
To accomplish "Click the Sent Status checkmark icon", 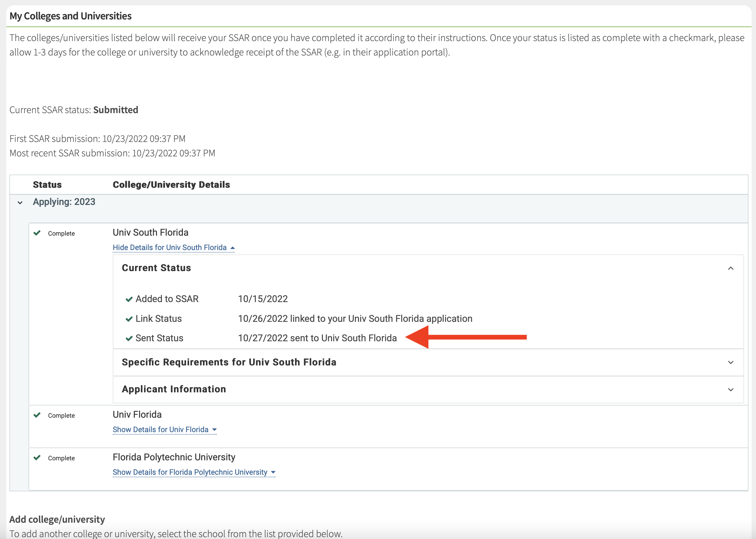I will click(129, 338).
